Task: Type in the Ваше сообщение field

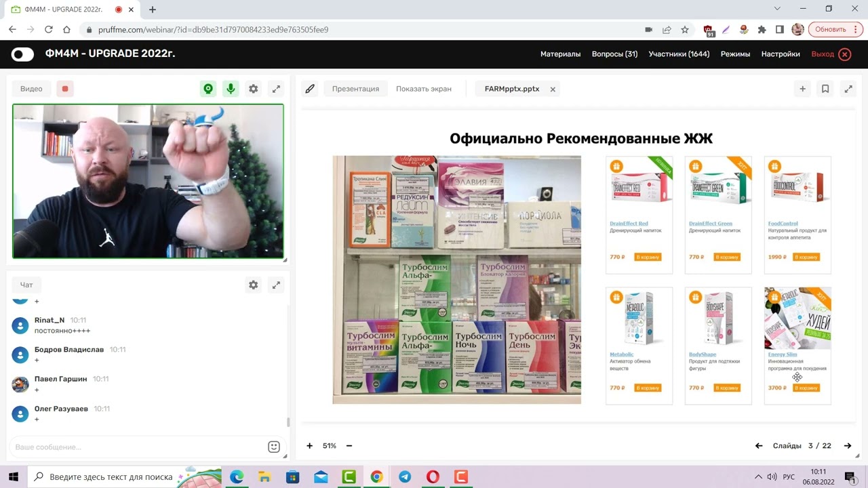Action: (136, 447)
